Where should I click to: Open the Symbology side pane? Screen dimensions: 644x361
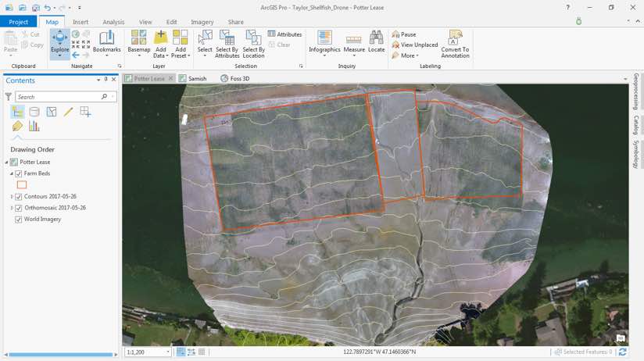(635, 154)
